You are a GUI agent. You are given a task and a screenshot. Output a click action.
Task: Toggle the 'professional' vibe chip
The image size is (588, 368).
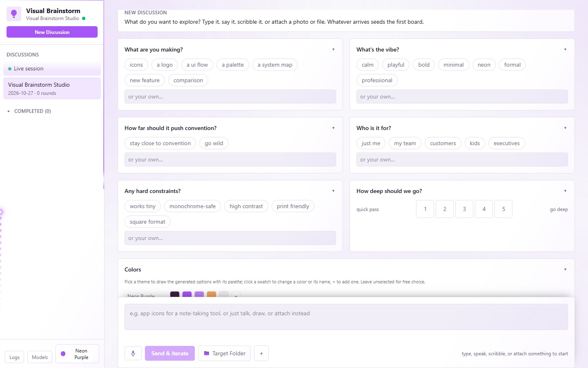pyautogui.click(x=377, y=80)
